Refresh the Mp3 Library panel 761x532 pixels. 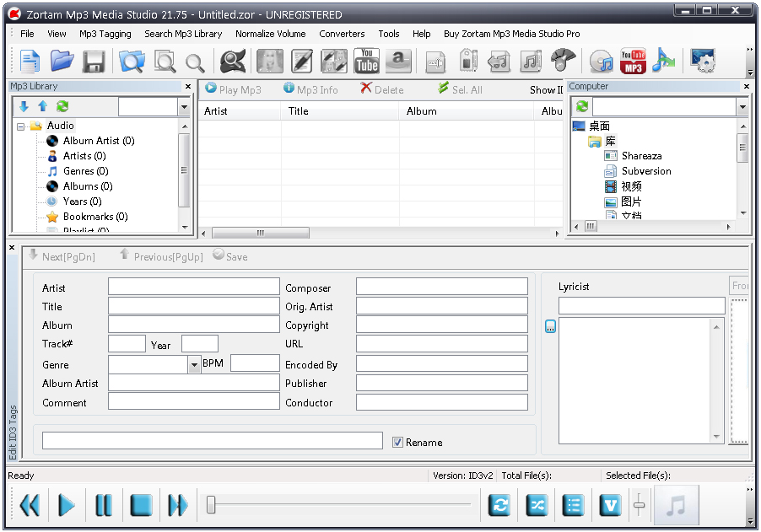62,106
